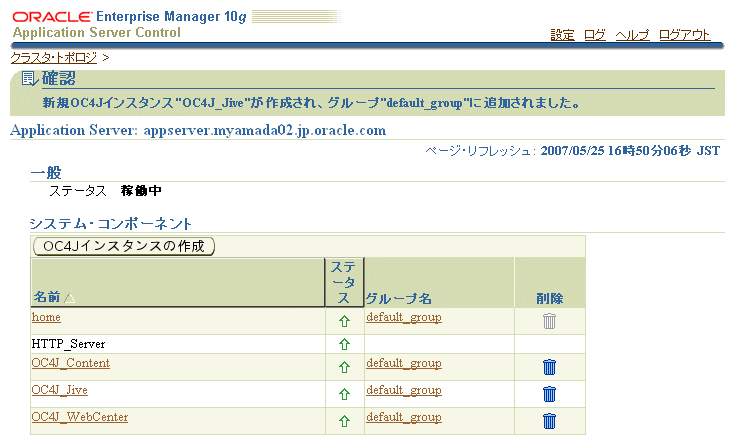Image resolution: width=732 pixels, height=440 pixels.
Task: Open default_group link in OC4J_Content row
Action: (404, 363)
